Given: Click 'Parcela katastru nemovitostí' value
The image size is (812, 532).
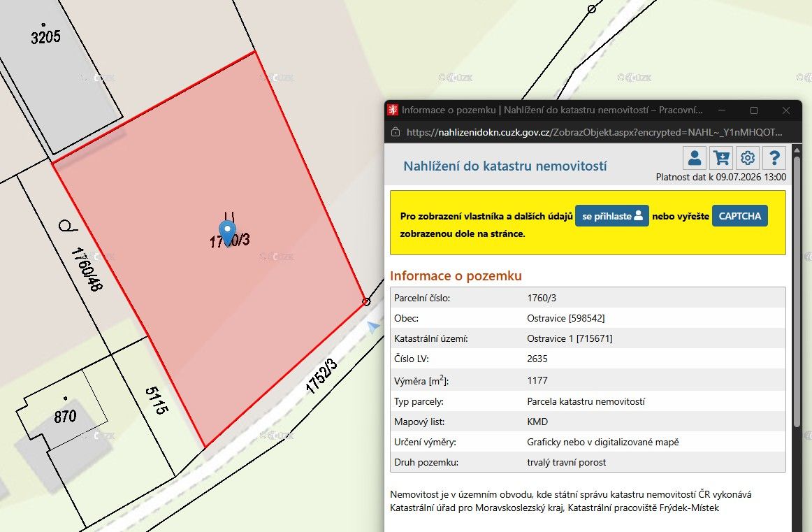Looking at the screenshot, I should pyautogui.click(x=586, y=401).
